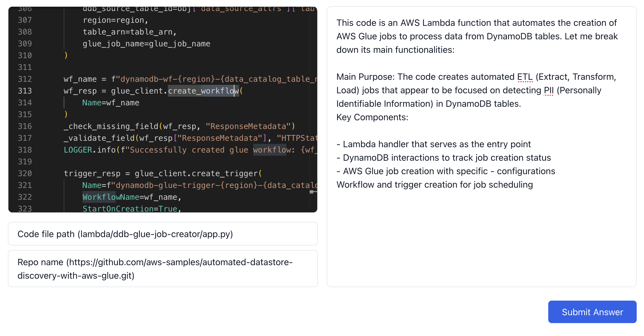Image resolution: width=644 pixels, height=336 pixels.
Task: Click the LOGGER.info statement on line 318
Action: pos(90,150)
